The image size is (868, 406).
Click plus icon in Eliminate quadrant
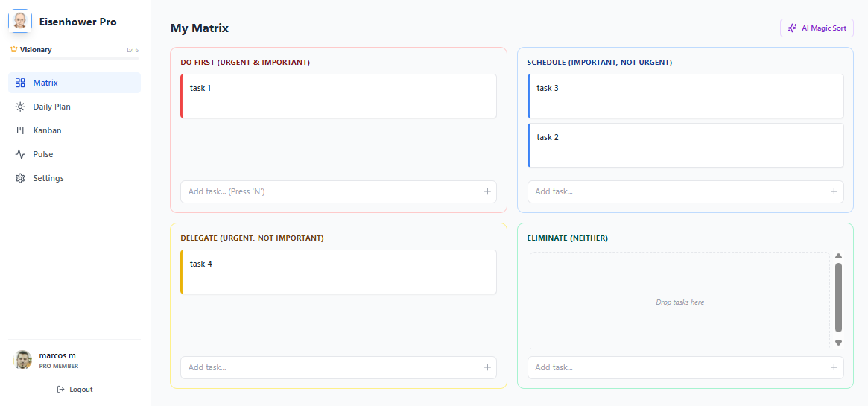click(x=834, y=367)
